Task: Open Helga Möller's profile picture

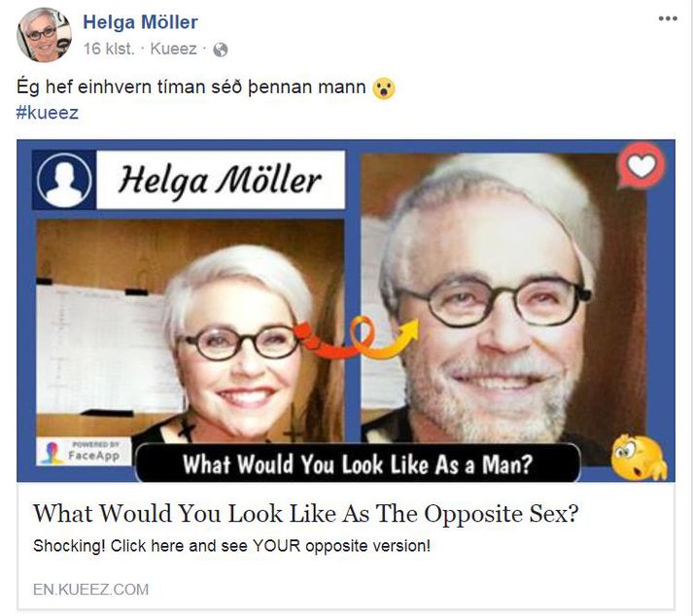Action: [44, 34]
